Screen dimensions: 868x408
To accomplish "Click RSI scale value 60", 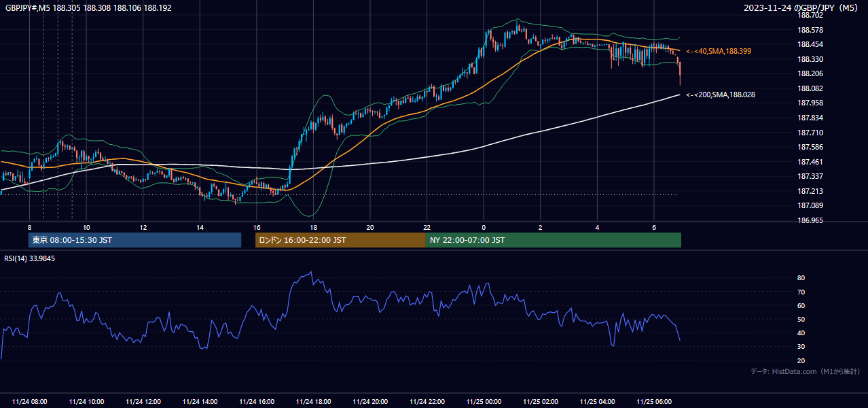I will pos(801,305).
